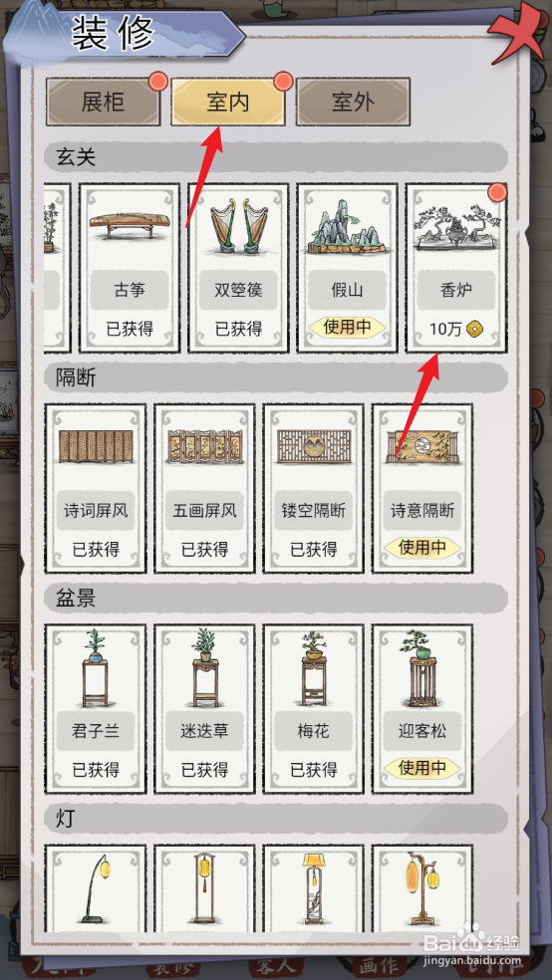The image size is (552, 980).
Task: Select the 迷迭草 bonsai stand icon
Action: (x=204, y=667)
